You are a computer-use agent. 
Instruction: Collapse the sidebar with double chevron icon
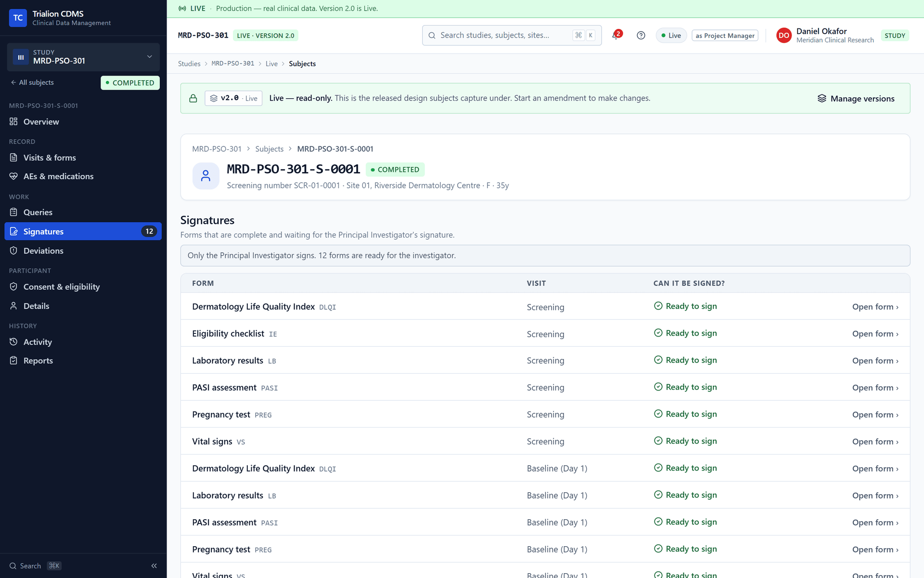click(154, 566)
